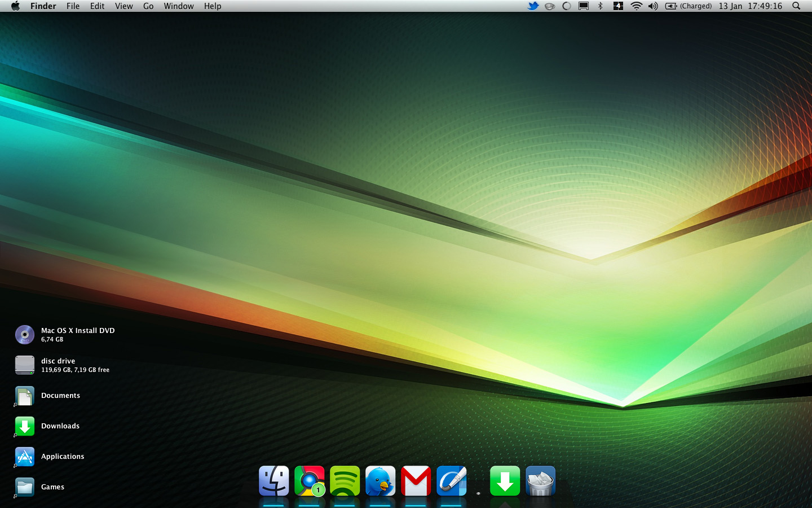Click the blue bird Twitter app in Dock
Image resolution: width=812 pixels, height=508 pixels.
tap(380, 481)
